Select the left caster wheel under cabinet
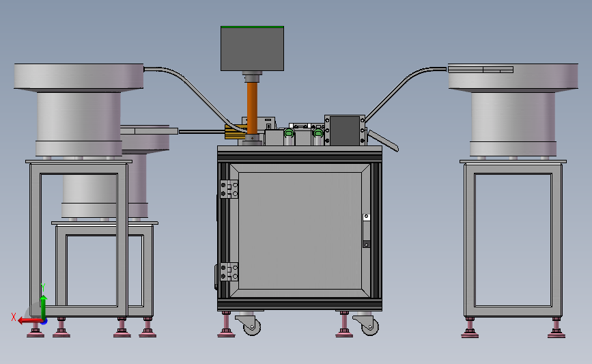The height and width of the screenshot is (364, 592). pyautogui.click(x=251, y=326)
